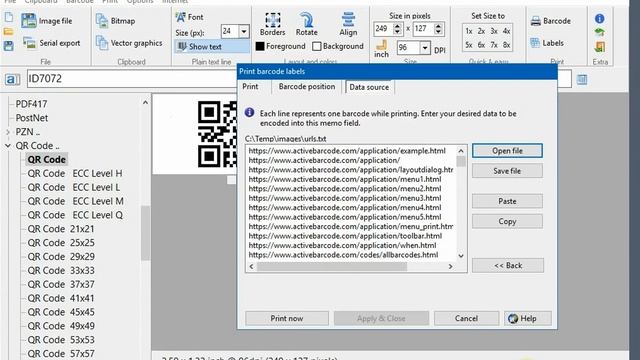Select QR Code 33x33
This screenshot has height=360, width=640.
(x=61, y=271)
